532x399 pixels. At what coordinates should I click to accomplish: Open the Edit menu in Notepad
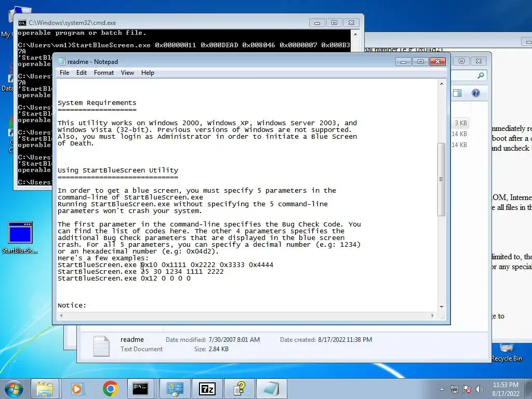[82, 73]
